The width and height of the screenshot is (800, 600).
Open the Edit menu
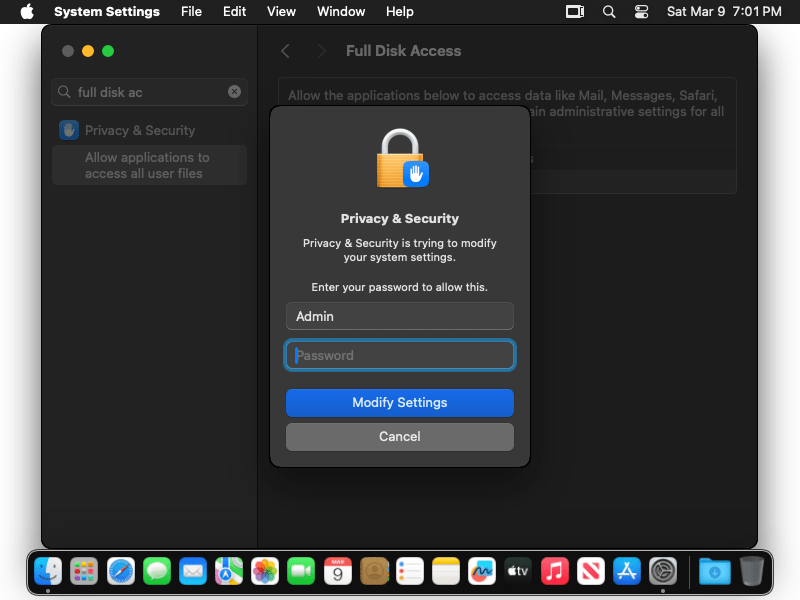tap(234, 12)
